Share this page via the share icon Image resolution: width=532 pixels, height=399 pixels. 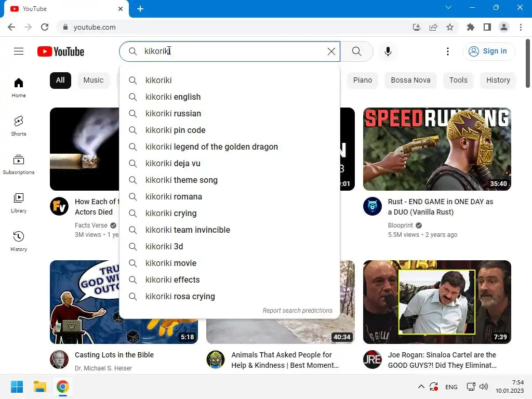pos(433,27)
